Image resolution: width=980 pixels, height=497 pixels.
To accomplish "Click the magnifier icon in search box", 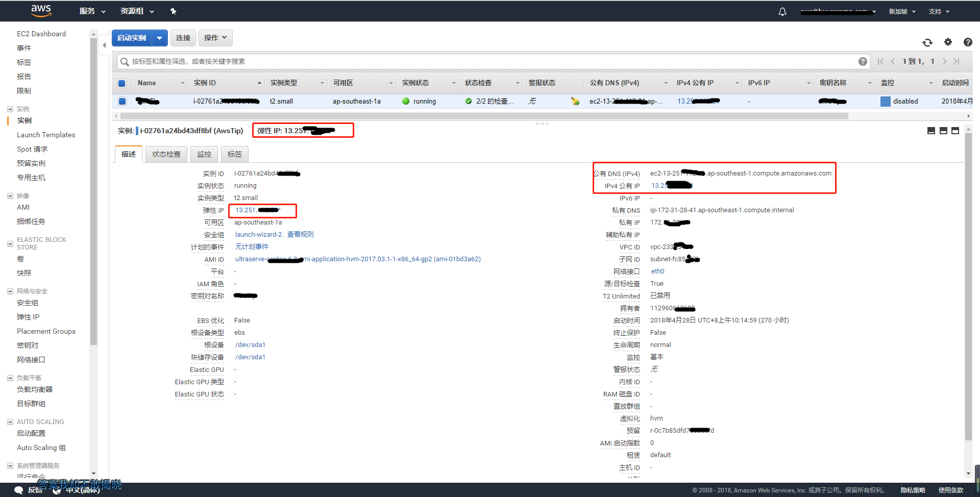I will click(124, 62).
